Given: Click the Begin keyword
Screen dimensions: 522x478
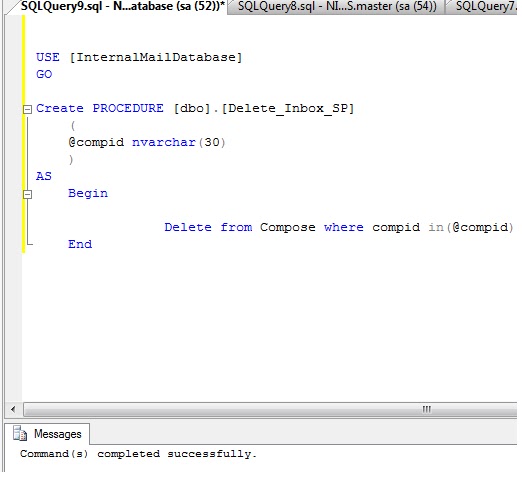Looking at the screenshot, I should tap(88, 194).
